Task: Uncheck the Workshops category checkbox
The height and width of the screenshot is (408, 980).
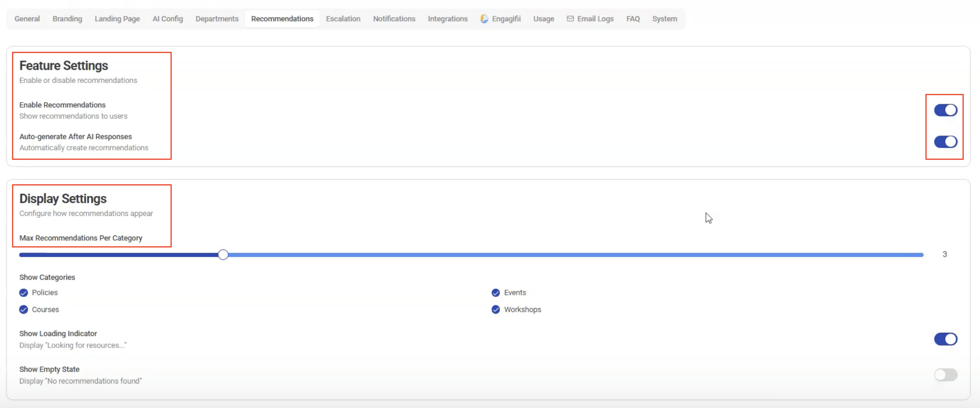Action: (496, 310)
